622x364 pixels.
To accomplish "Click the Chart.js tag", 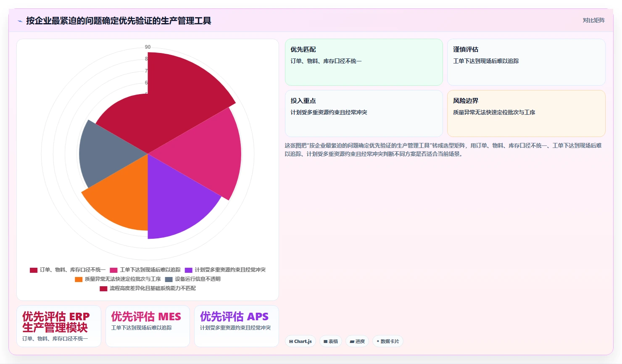I will point(300,341).
